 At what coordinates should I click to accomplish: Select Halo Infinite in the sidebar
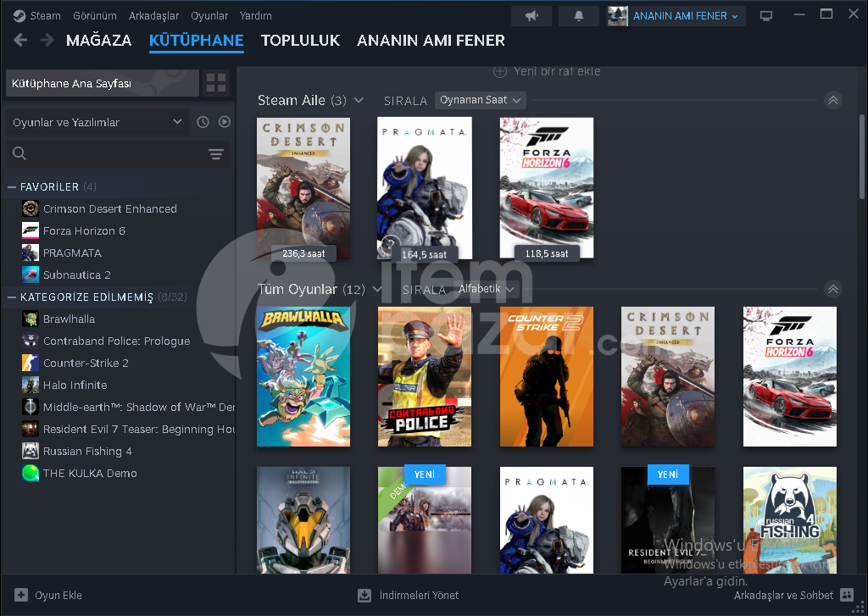75,386
